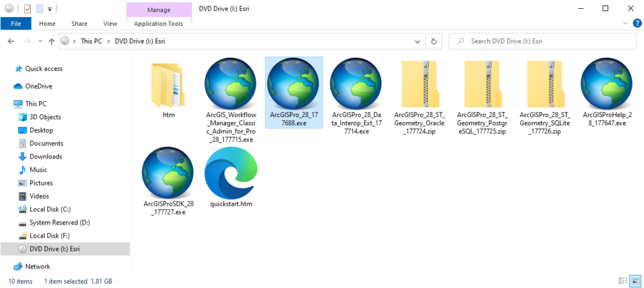The image size is (644, 288).
Task: Refresh the current folder view
Action: [433, 41]
